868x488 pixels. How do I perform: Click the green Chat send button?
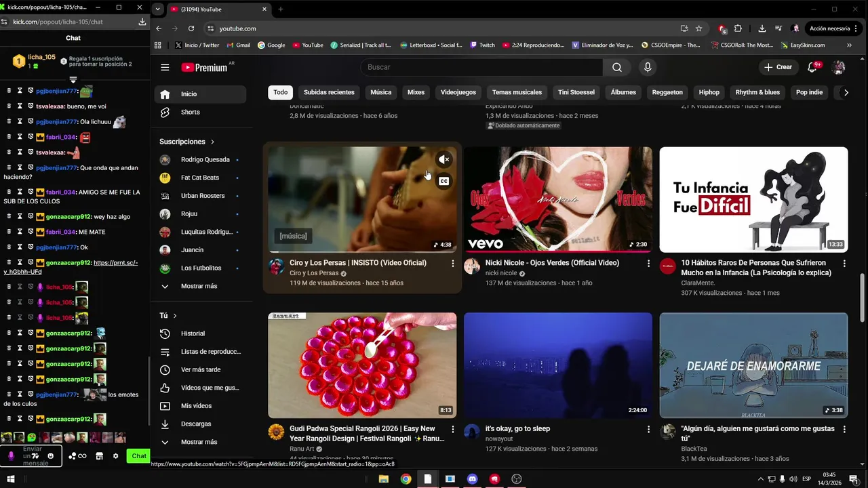(x=139, y=456)
